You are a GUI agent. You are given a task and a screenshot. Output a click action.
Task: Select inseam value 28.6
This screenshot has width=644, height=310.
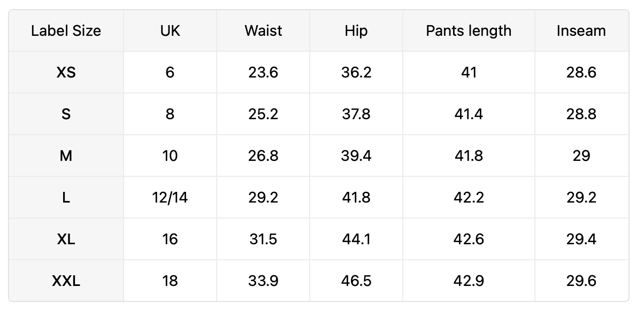(x=581, y=72)
